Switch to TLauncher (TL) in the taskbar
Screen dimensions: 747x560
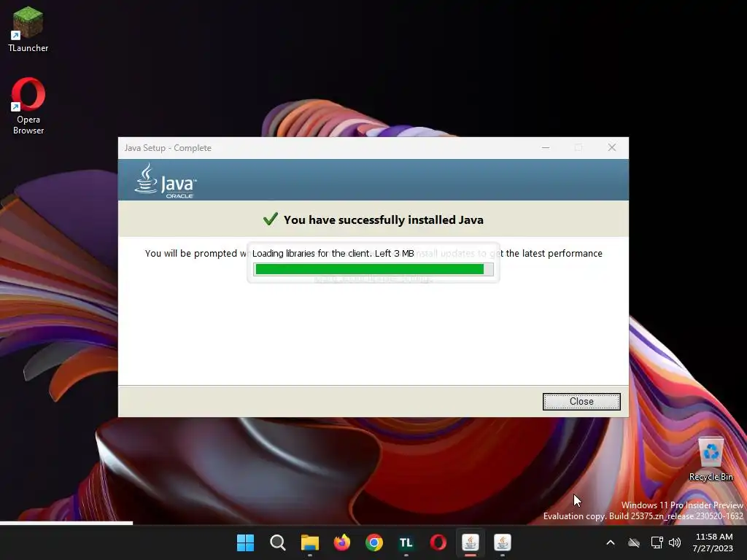[x=406, y=542]
